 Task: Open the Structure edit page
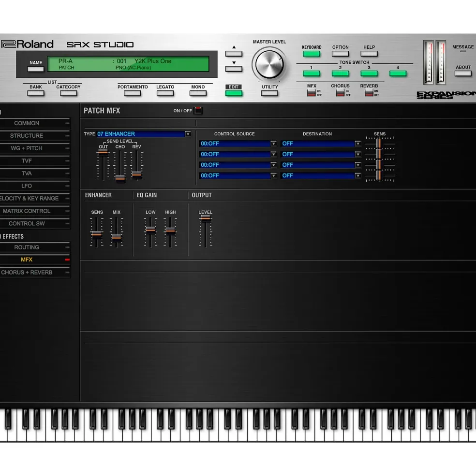(x=35, y=136)
